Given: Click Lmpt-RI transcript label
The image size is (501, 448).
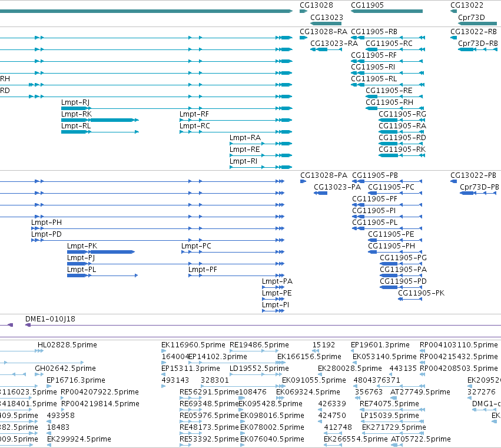Looking at the screenshot, I should pyautogui.click(x=243, y=162).
